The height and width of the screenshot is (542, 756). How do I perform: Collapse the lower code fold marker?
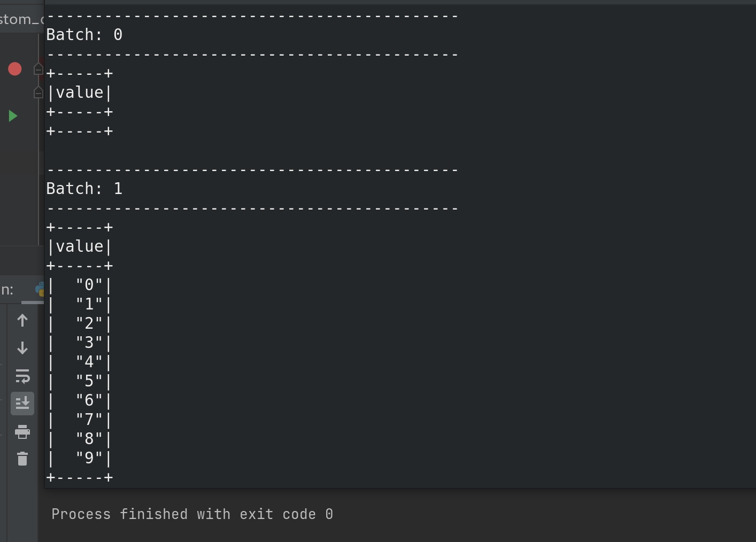click(38, 92)
